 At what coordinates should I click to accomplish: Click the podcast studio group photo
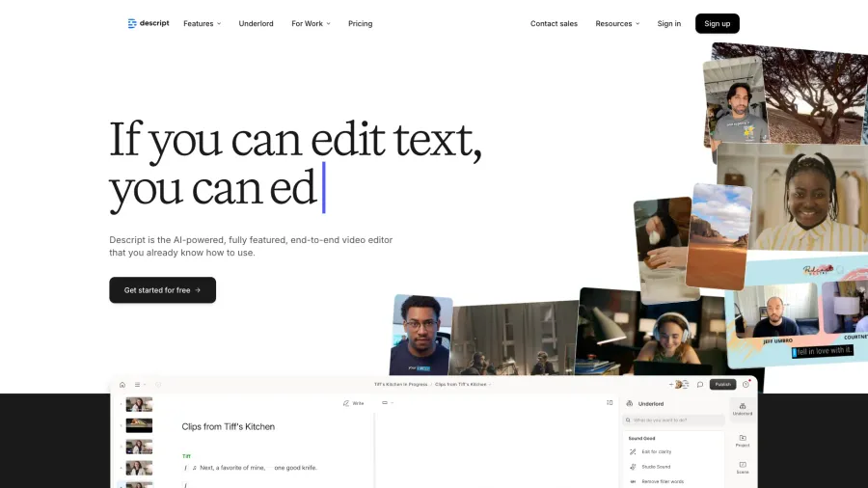pyautogui.click(x=514, y=339)
